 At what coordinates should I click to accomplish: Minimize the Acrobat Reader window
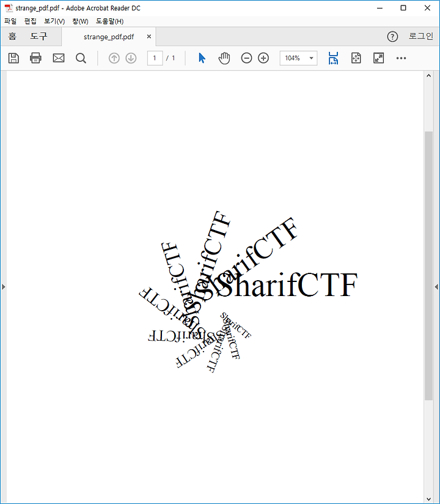[380, 8]
